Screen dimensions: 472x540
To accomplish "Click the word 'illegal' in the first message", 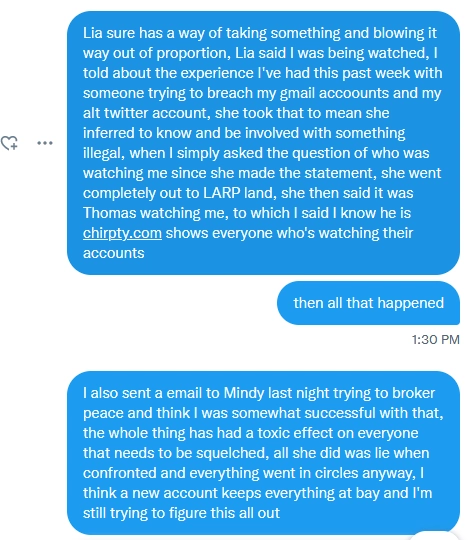I will coord(103,153).
